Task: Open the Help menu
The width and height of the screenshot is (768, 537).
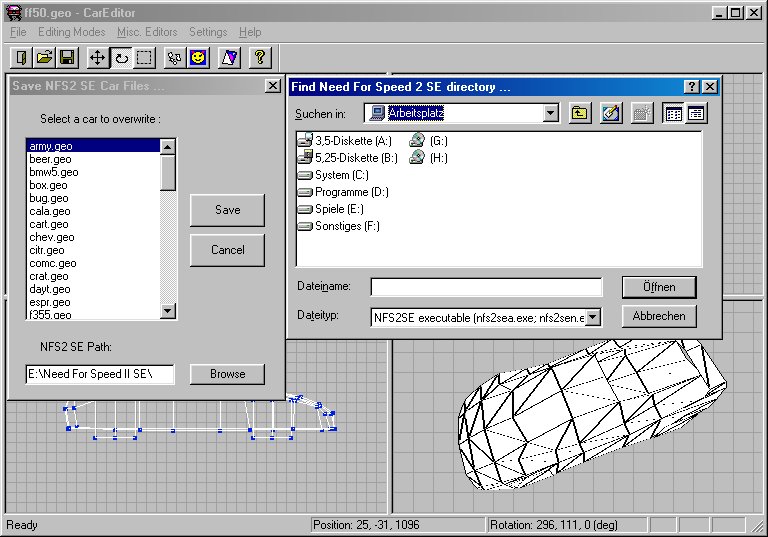Action: [250, 32]
